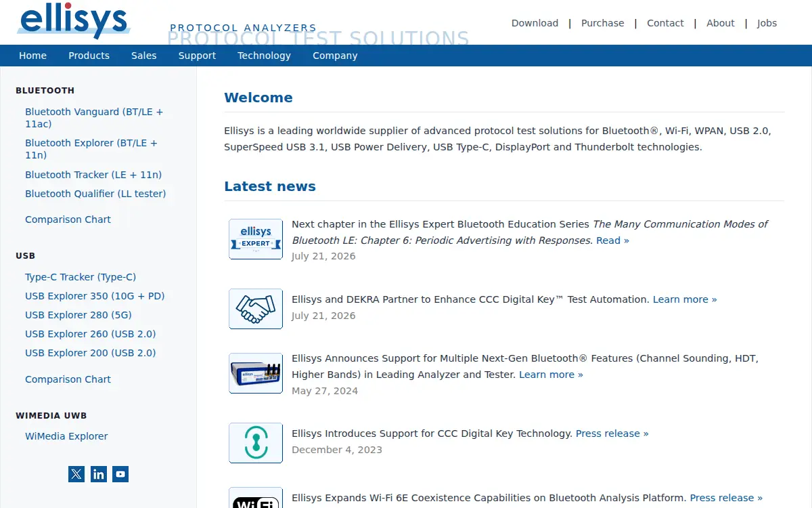Viewport: 812px width, 508px height.
Task: Open the Sales menu
Action: tap(143, 56)
